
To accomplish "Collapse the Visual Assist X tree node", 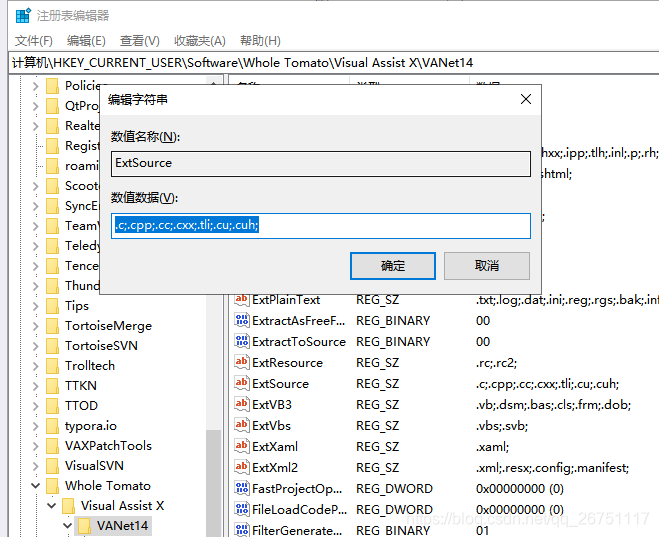I will tap(52, 505).
